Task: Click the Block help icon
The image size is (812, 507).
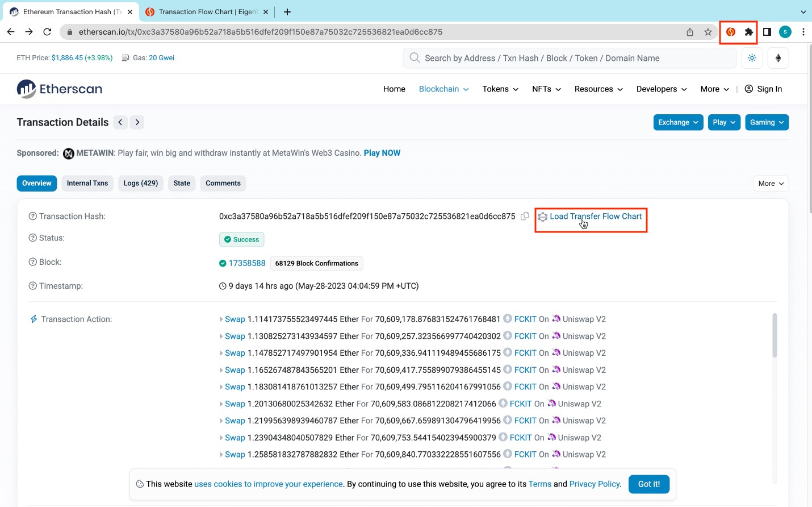Action: coord(33,262)
